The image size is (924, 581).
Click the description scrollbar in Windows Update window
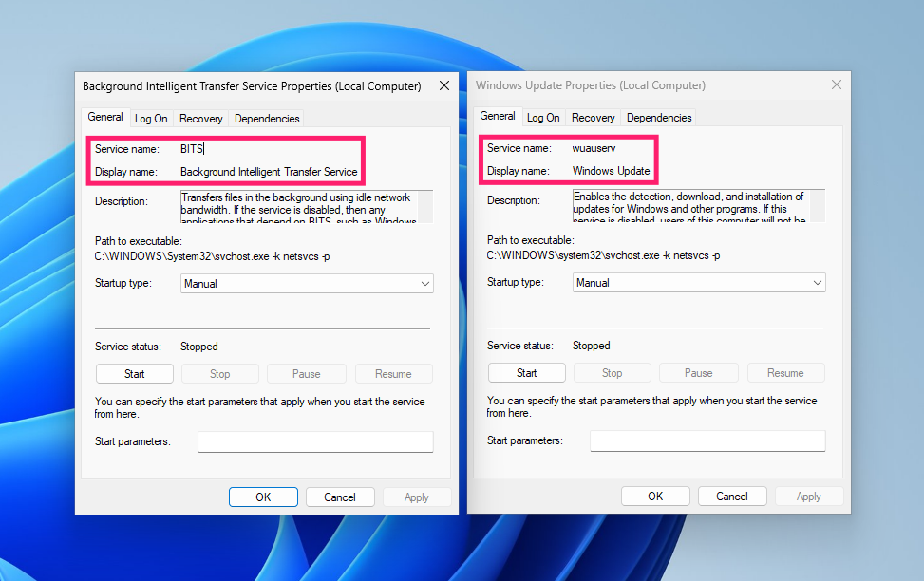point(818,205)
